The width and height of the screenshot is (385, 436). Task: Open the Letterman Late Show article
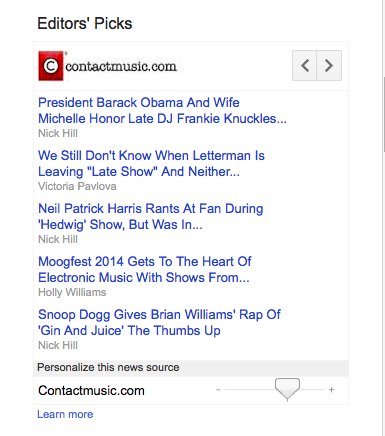click(151, 163)
